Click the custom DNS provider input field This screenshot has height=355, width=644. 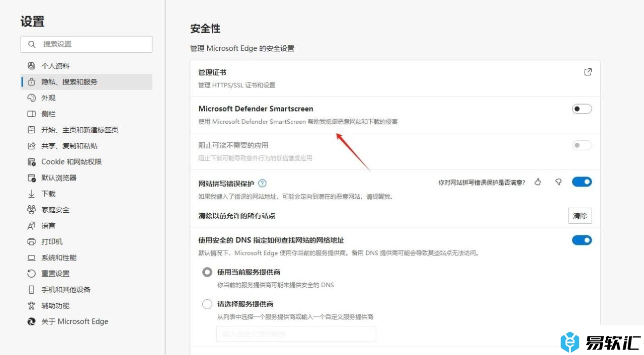(x=296, y=334)
